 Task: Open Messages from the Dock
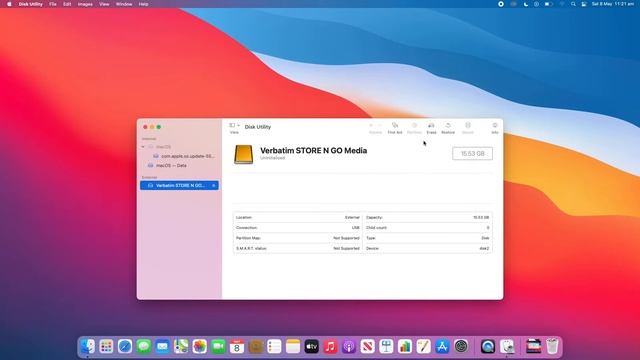144,347
